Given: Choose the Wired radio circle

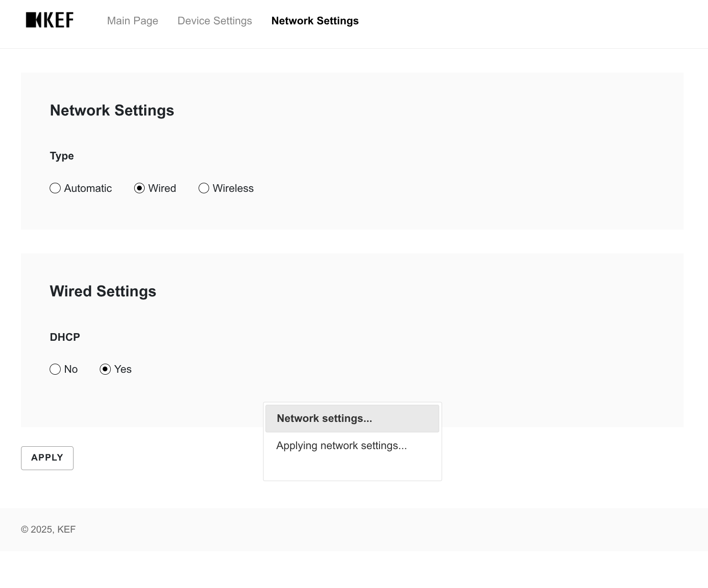Looking at the screenshot, I should click(x=139, y=188).
